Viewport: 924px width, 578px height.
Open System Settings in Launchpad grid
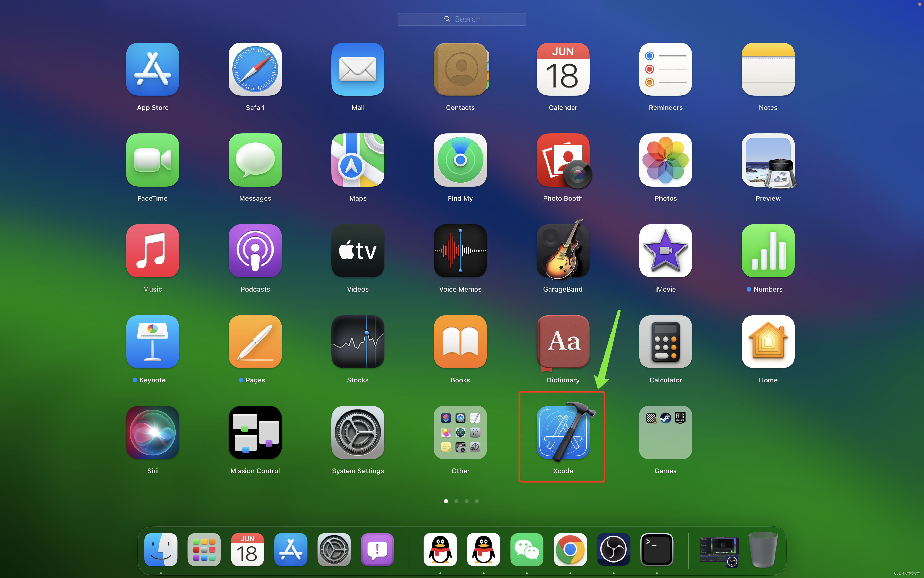point(358,432)
